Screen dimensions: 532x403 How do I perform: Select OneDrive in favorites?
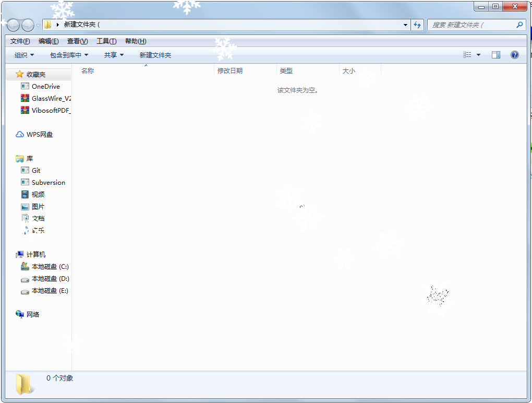(46, 87)
